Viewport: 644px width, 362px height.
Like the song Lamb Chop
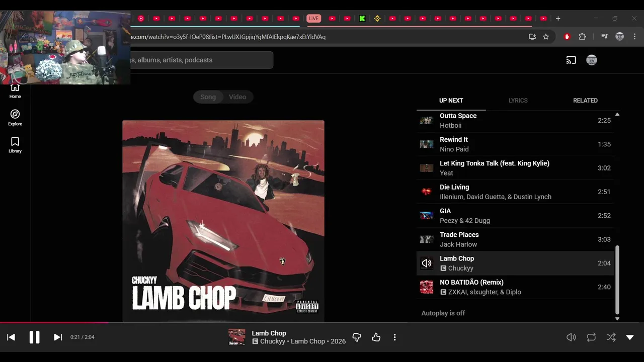tap(376, 337)
